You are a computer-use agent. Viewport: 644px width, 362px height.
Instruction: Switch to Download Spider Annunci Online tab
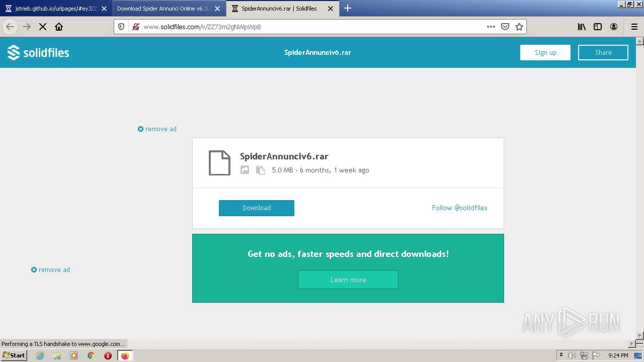coord(170,9)
